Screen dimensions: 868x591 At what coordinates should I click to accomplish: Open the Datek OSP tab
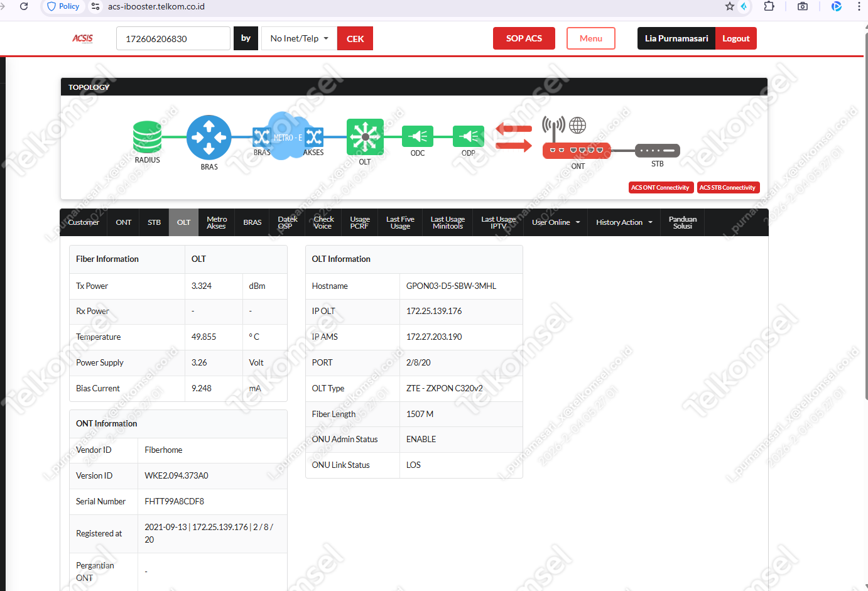click(x=287, y=222)
